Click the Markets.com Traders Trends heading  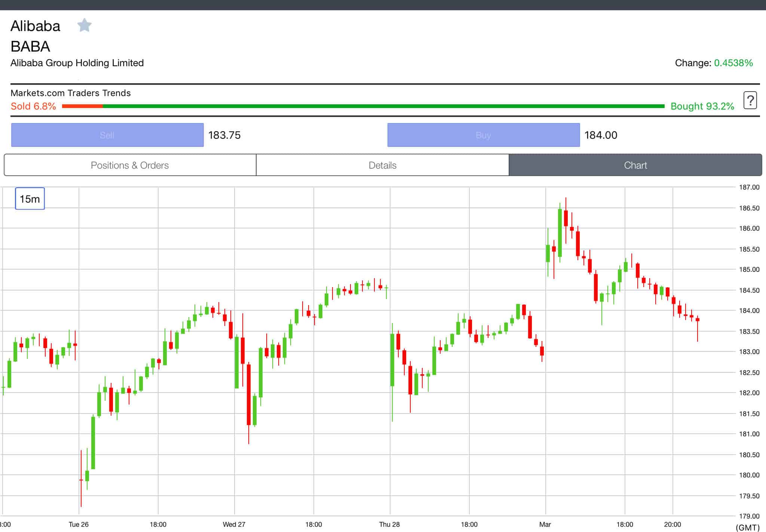pyautogui.click(x=71, y=93)
